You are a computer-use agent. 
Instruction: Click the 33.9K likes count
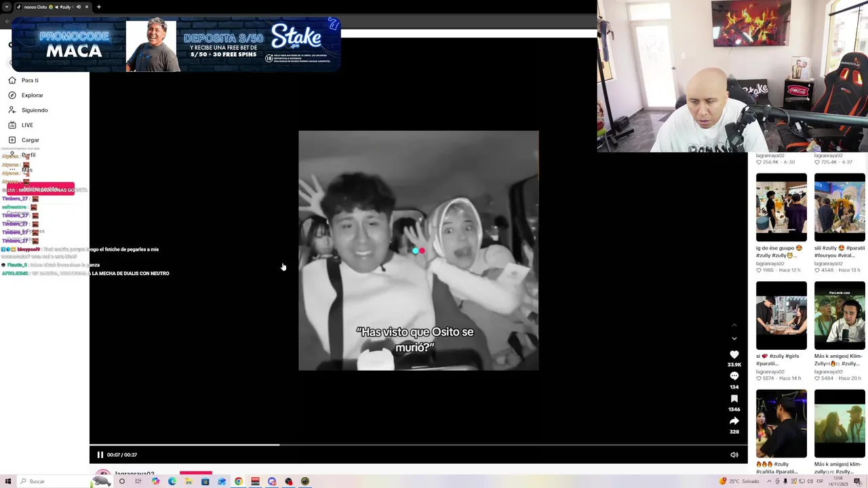(734, 365)
